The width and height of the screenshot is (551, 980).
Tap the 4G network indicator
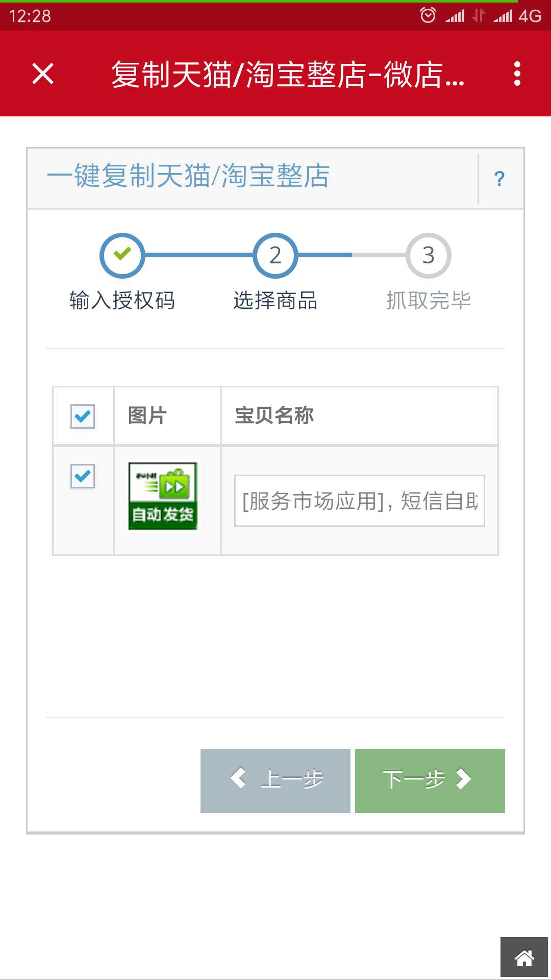tap(530, 16)
